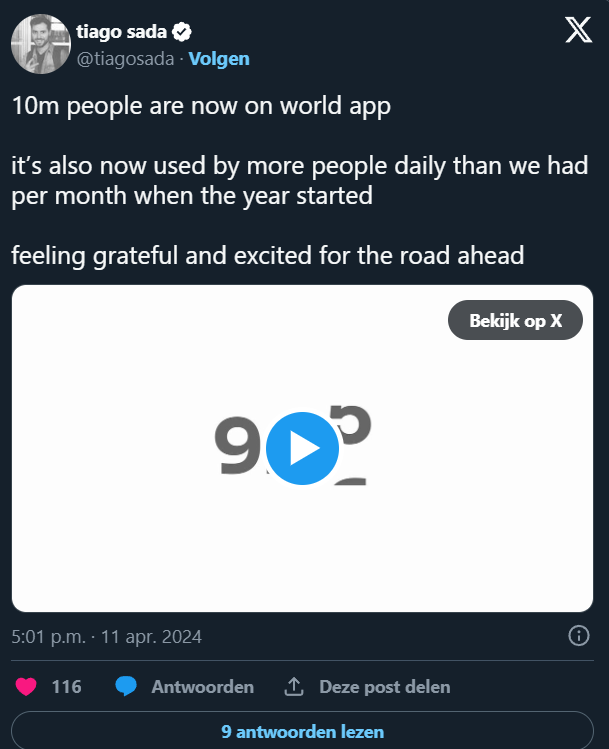
Task: Click the 'tiago sada' display name
Action: point(121,32)
